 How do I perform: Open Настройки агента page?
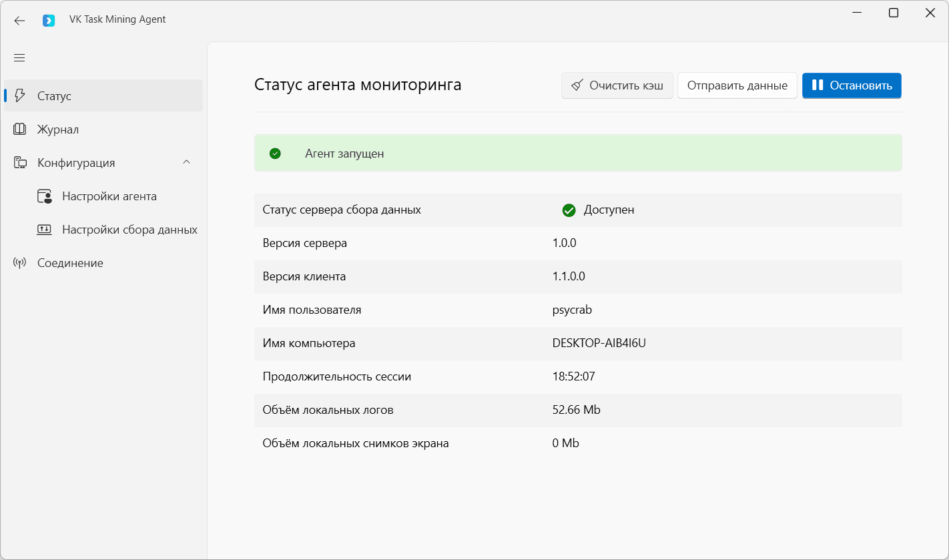click(103, 196)
